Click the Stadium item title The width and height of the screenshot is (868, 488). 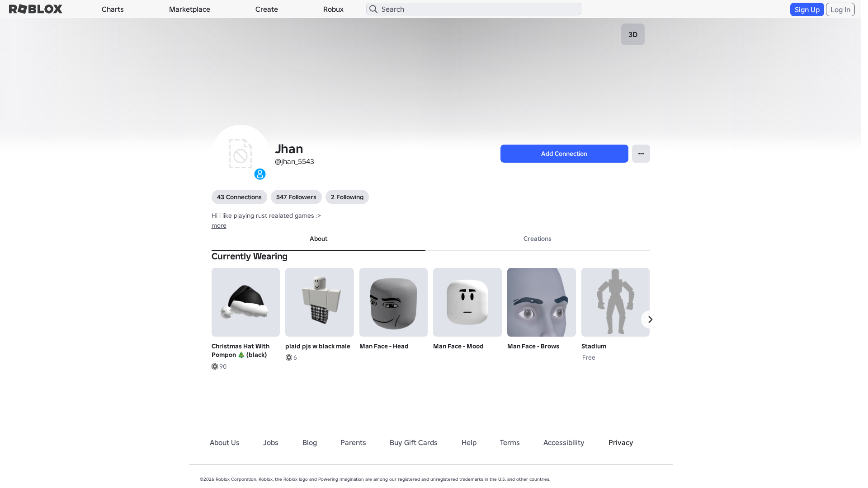pos(594,346)
